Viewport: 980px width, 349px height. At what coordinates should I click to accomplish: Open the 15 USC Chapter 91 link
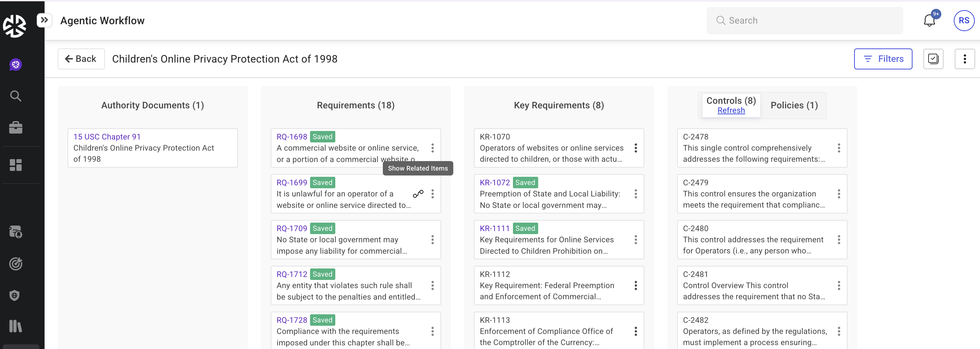(x=107, y=137)
